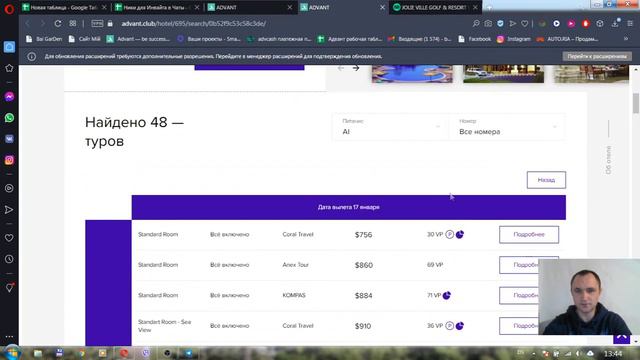
Task: Open the Номер 'Все номера' dropdown
Action: click(x=507, y=127)
